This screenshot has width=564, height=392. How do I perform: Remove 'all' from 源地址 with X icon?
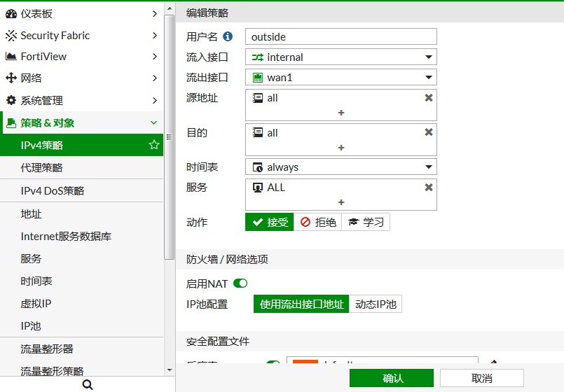click(x=429, y=98)
